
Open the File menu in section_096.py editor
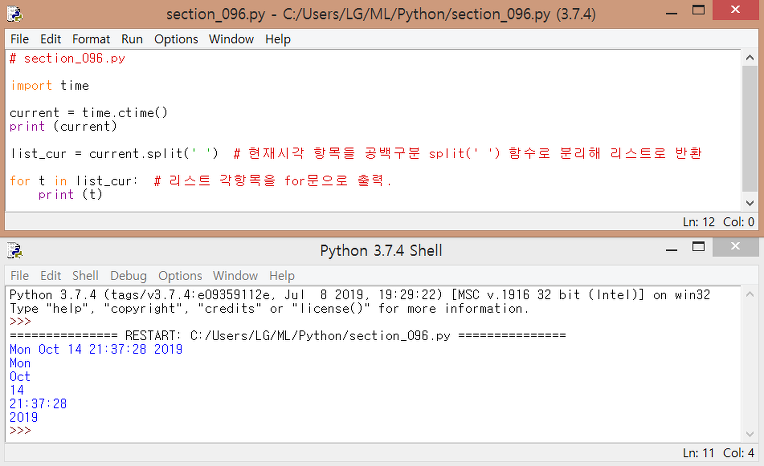[x=19, y=39]
